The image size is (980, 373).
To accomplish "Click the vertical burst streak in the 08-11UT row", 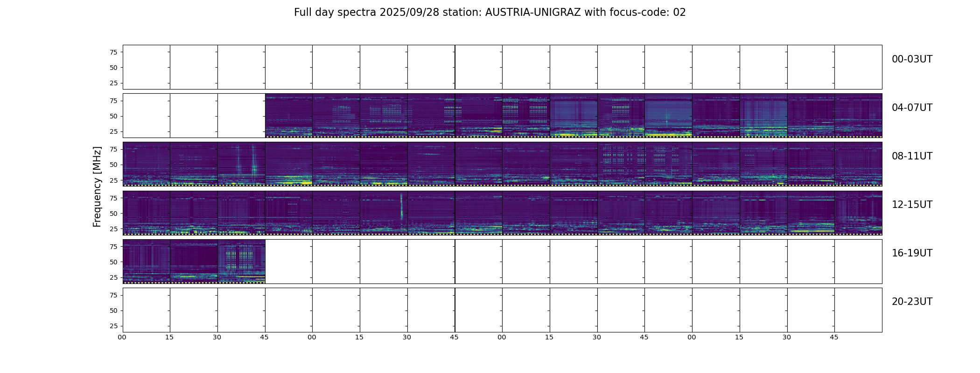I will point(254,160).
